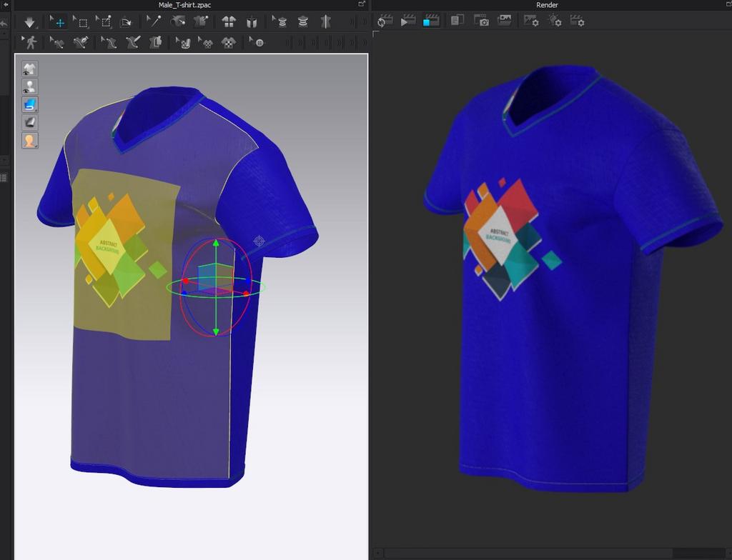Open the Render image folder icon
This screenshot has height=560, width=732.
tap(504, 20)
